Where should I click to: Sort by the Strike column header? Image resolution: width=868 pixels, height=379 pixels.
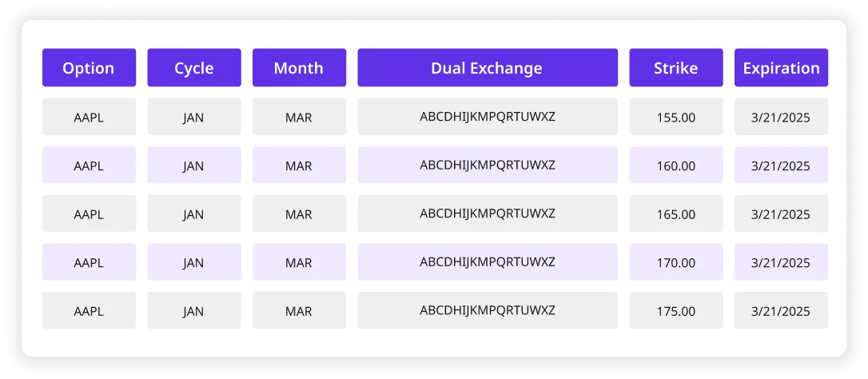click(x=676, y=68)
